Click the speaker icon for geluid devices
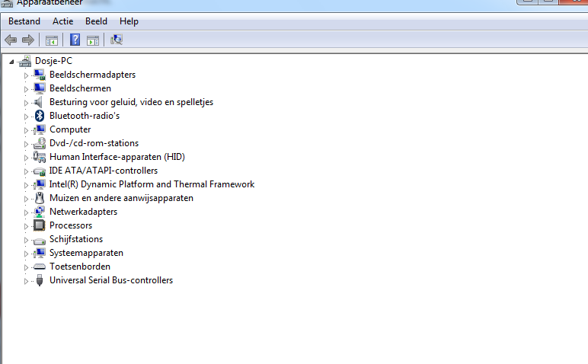 coord(38,102)
